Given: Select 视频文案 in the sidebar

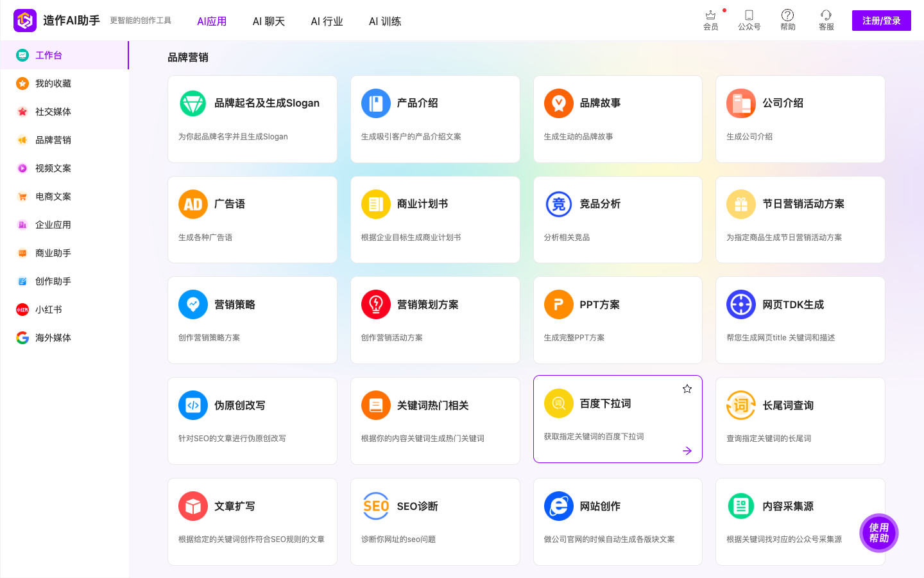Looking at the screenshot, I should pyautogui.click(x=64, y=168).
